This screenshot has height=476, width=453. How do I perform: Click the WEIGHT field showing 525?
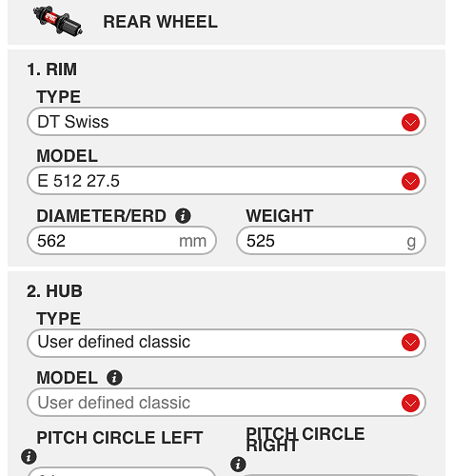331,241
